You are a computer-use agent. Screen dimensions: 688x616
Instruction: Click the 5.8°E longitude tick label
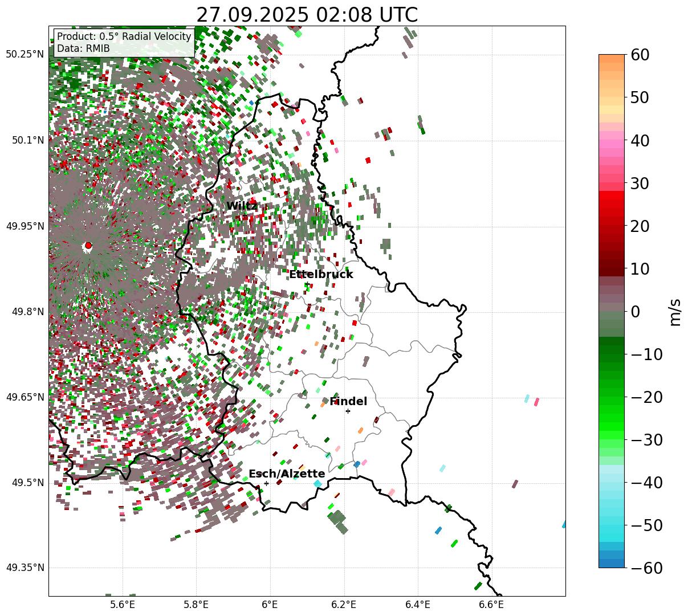coord(196,604)
